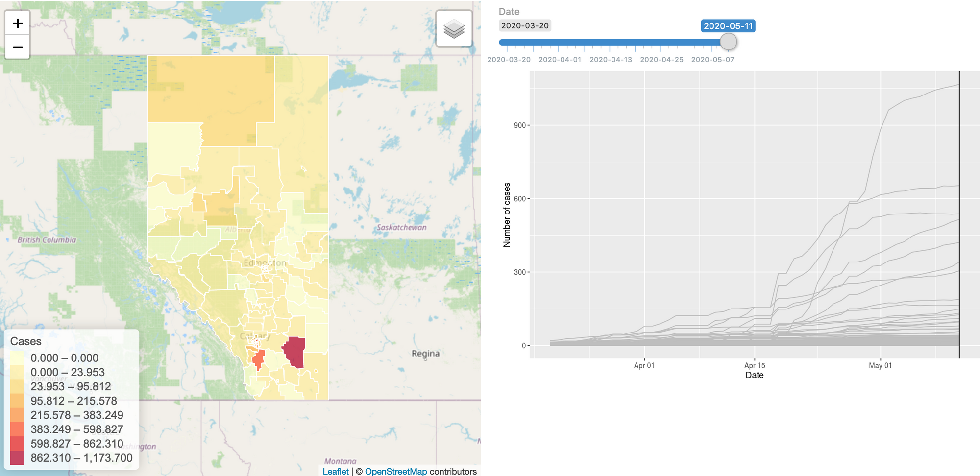Click slider track at 2020-04-13 tick

pos(610,42)
